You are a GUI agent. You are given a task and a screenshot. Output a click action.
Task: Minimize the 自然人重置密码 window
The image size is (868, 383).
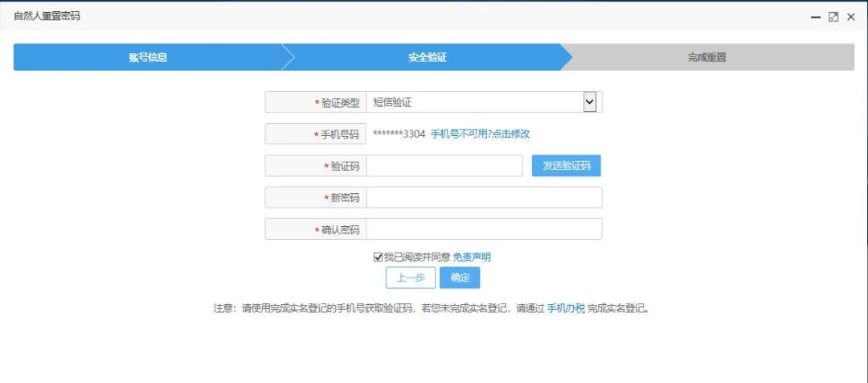(x=816, y=17)
